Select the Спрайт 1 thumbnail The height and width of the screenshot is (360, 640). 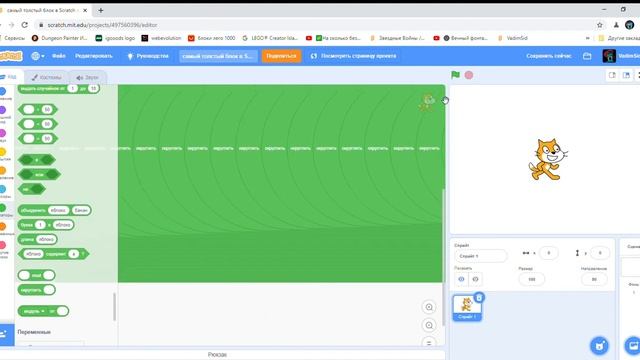(x=467, y=308)
